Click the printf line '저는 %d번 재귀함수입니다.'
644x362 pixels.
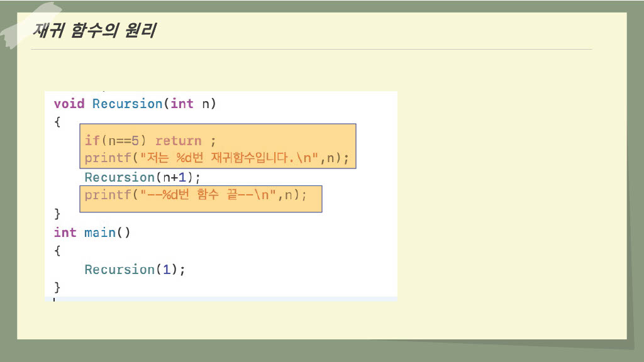tap(217, 158)
